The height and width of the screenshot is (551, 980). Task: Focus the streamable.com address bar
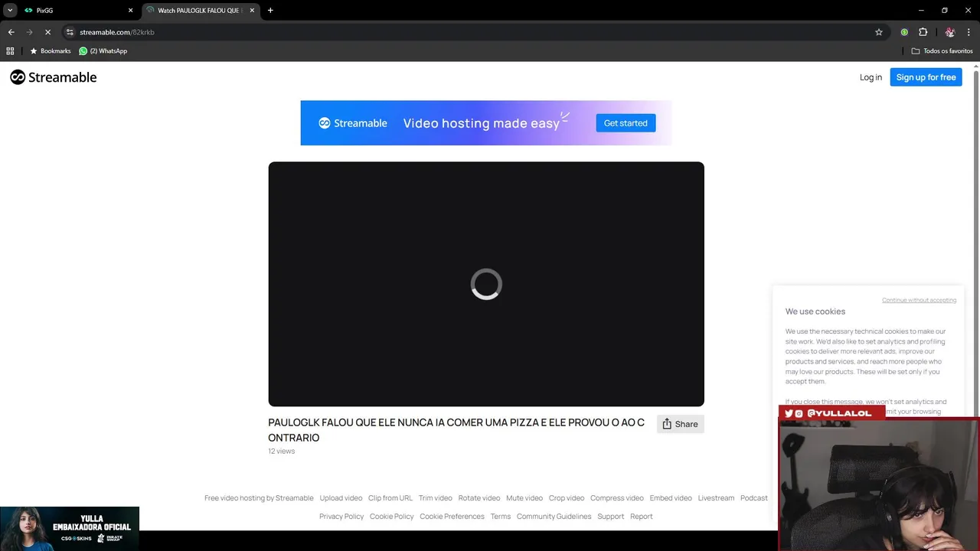[x=467, y=32]
